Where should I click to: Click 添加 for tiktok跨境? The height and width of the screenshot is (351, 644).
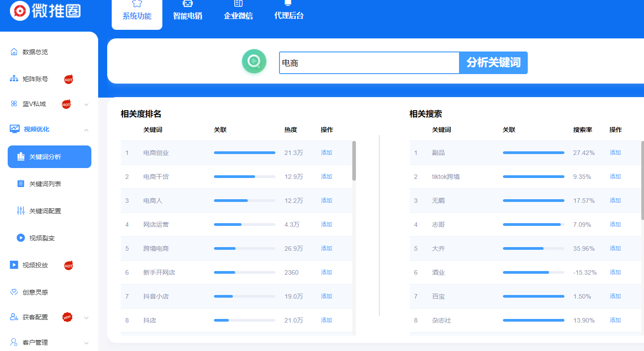tap(615, 177)
